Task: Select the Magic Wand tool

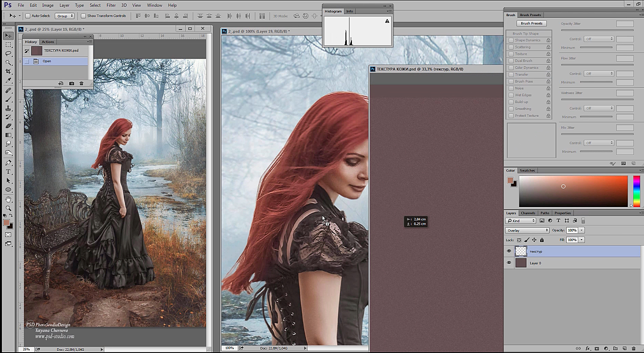Action: click(x=8, y=62)
